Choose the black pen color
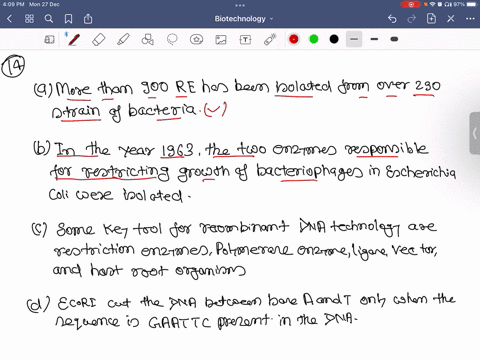Image resolution: width=480 pixels, height=360 pixels. [334, 39]
